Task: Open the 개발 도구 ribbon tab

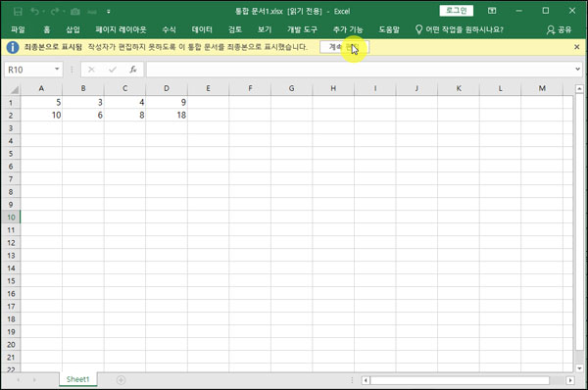Action: click(302, 29)
